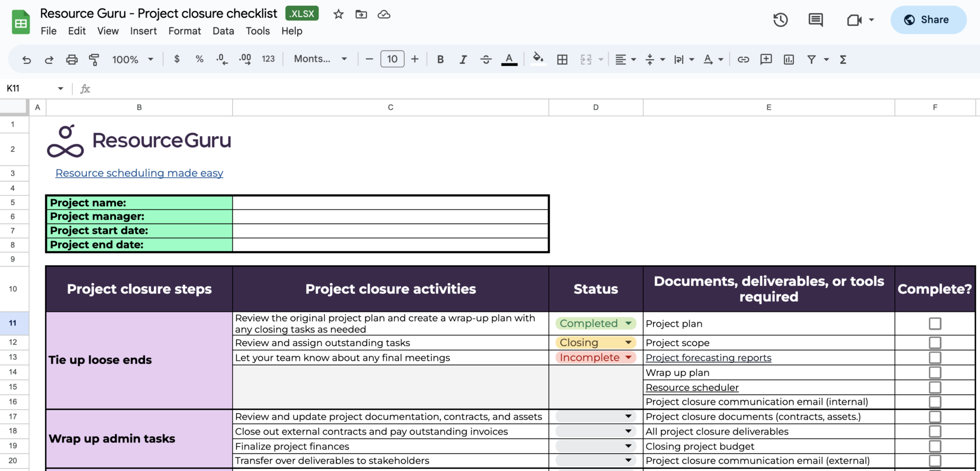This screenshot has height=471, width=980.
Task: Open the Completed status dropdown
Action: [x=629, y=323]
